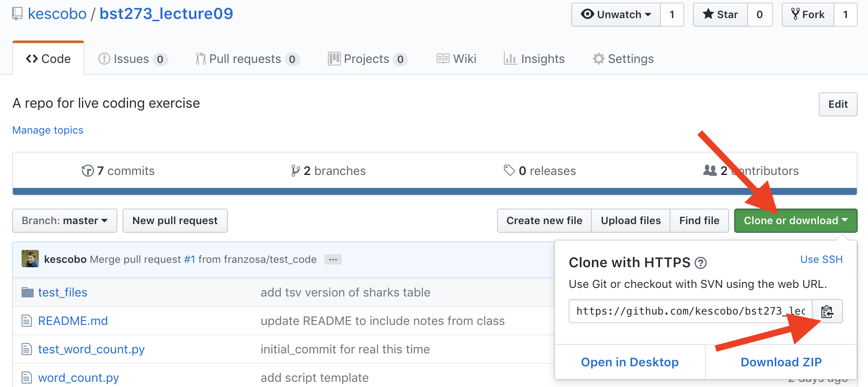868x387 pixels.
Task: Open the README.md file
Action: coord(73,321)
